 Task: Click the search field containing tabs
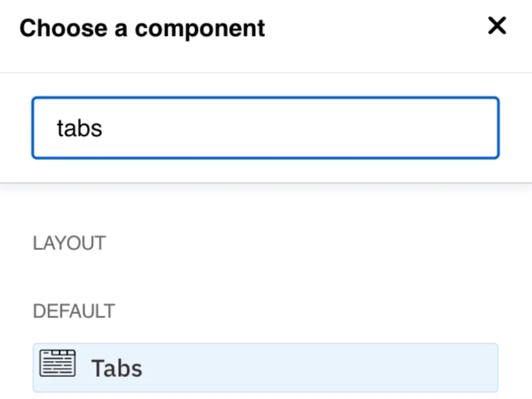coord(266,127)
